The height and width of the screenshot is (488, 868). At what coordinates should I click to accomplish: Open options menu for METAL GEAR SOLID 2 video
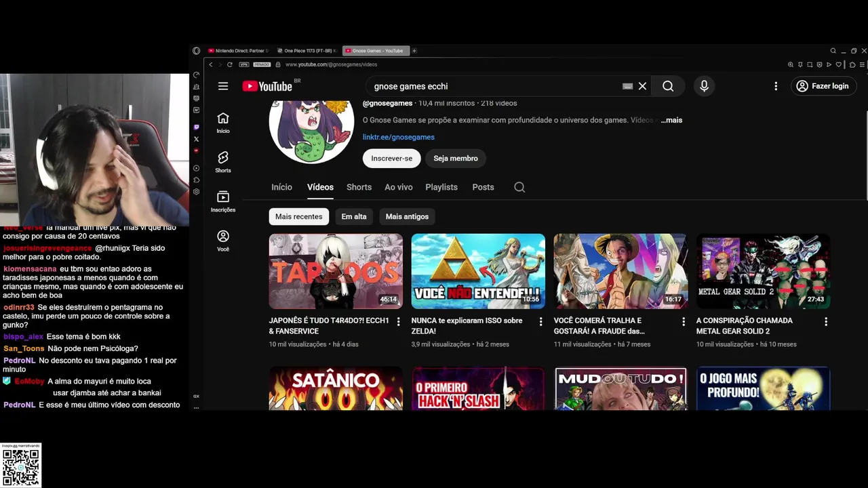(825, 322)
